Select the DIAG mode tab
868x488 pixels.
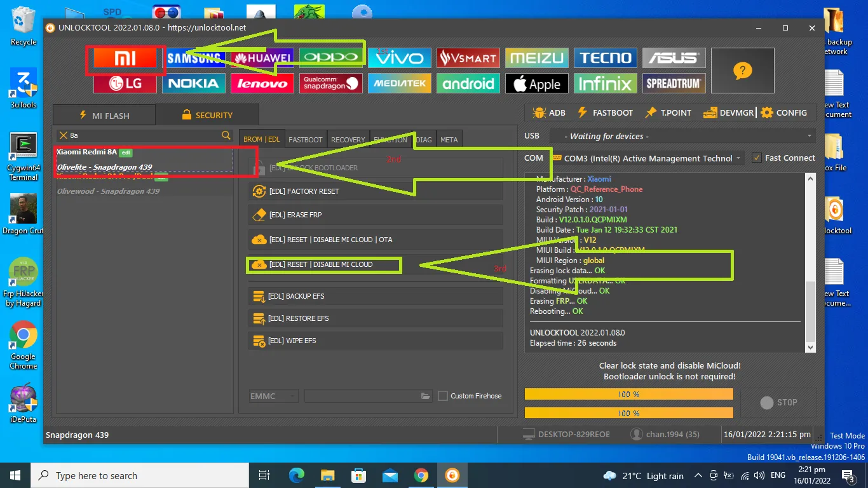click(x=424, y=139)
